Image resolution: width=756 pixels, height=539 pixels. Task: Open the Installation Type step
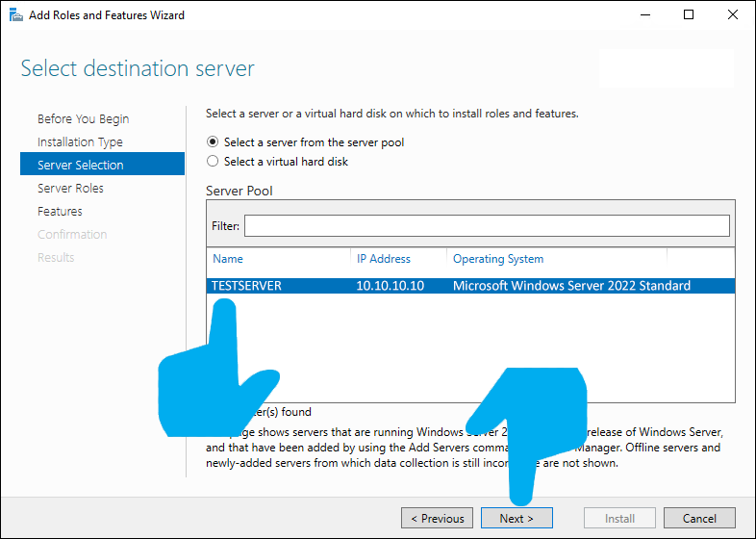(80, 141)
